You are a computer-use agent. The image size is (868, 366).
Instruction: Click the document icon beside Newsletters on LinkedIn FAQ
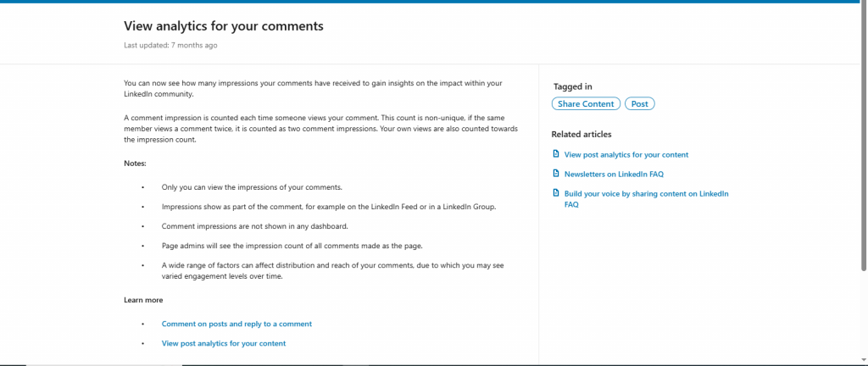(x=556, y=174)
